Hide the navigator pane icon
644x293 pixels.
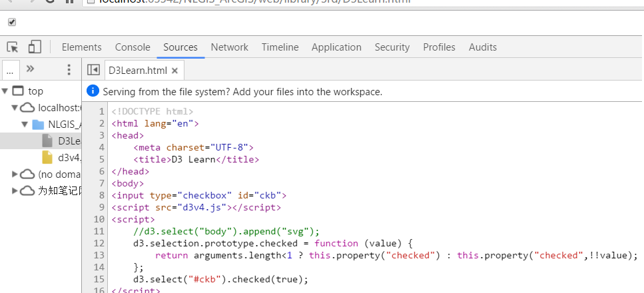click(x=94, y=70)
